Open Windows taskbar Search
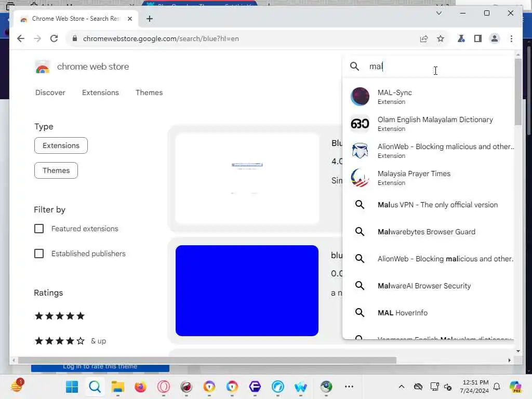This screenshot has width=532, height=399. pos(95,387)
